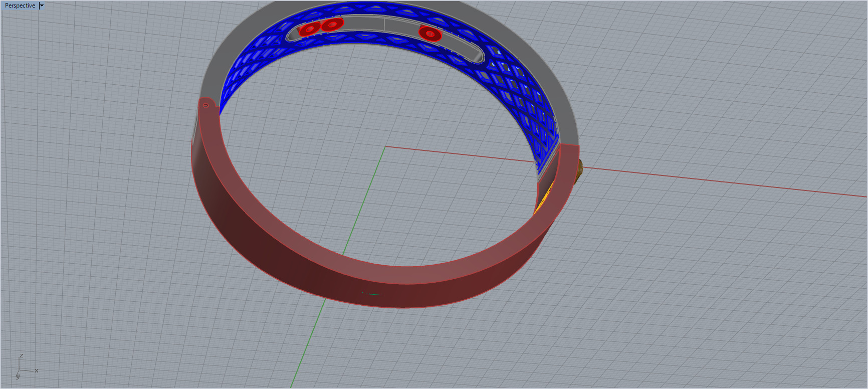This screenshot has width=868, height=389.
Task: Pick the rightmost red stud on inner plate
Action: pos(430,33)
